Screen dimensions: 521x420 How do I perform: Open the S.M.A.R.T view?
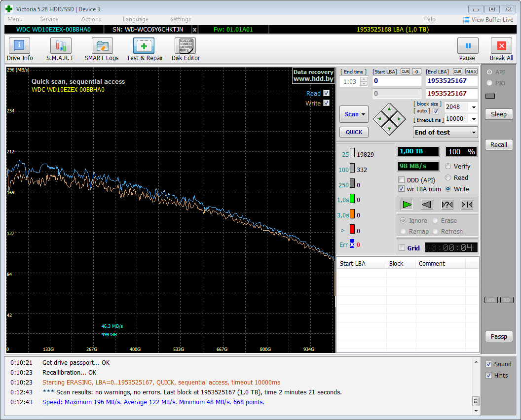click(x=60, y=50)
